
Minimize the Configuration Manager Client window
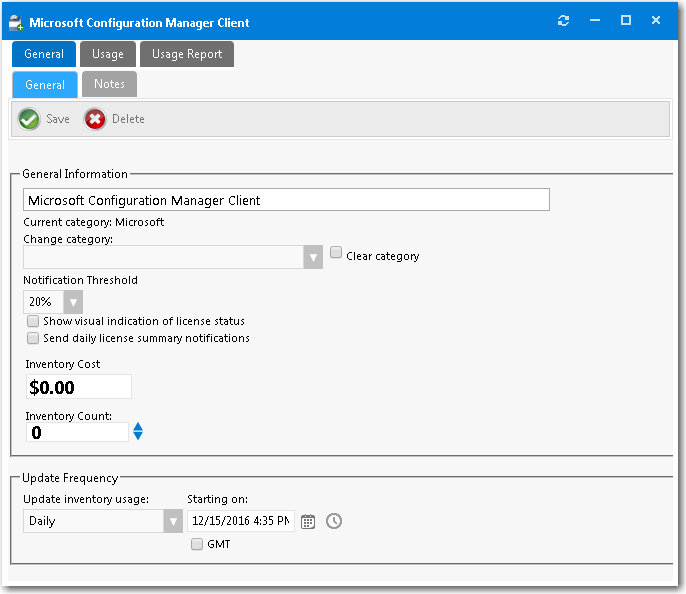(595, 21)
